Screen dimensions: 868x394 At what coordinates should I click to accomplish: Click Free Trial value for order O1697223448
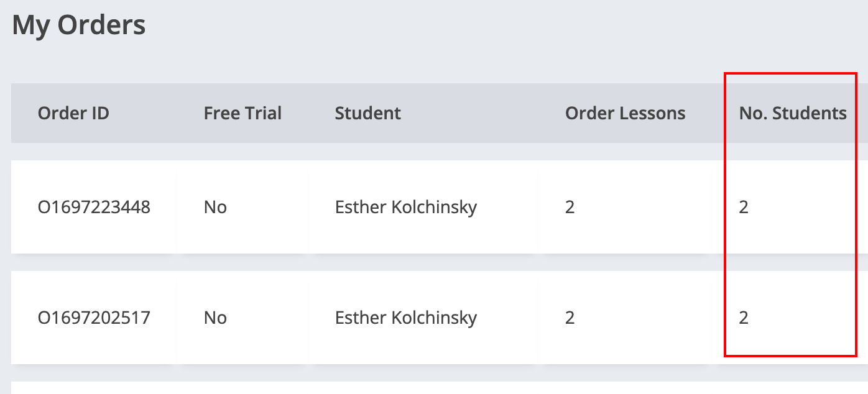point(215,207)
